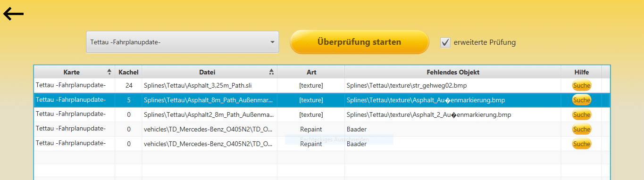Click Suche for first Baader repaint row
The width and height of the screenshot is (644, 180).
[581, 129]
